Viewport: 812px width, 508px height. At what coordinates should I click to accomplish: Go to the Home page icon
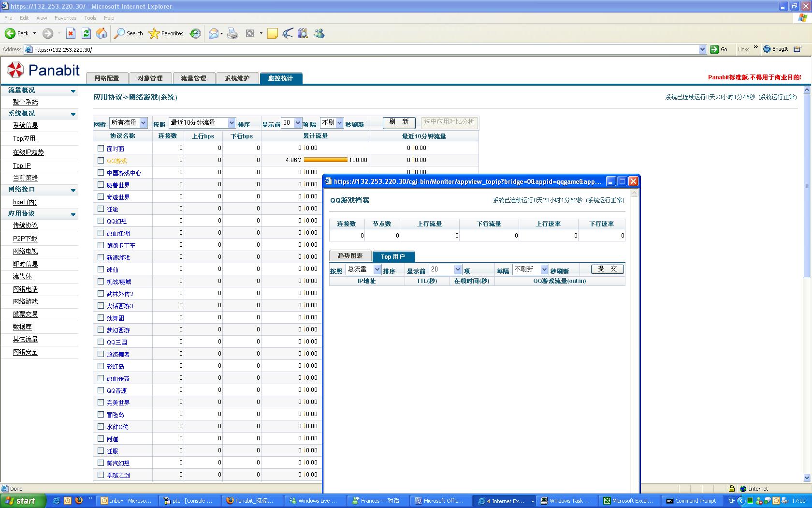[101, 33]
